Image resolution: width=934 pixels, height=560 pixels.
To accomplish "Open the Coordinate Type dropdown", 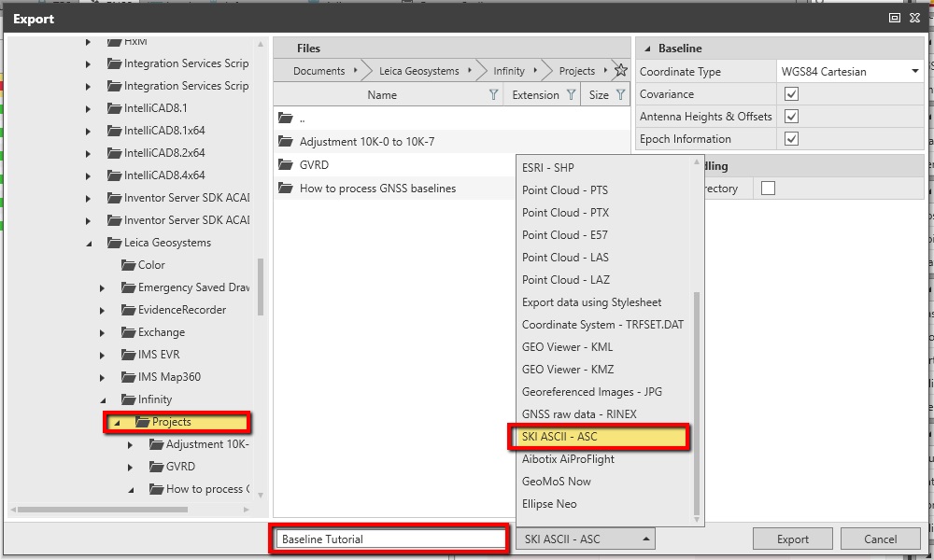I will (913, 72).
